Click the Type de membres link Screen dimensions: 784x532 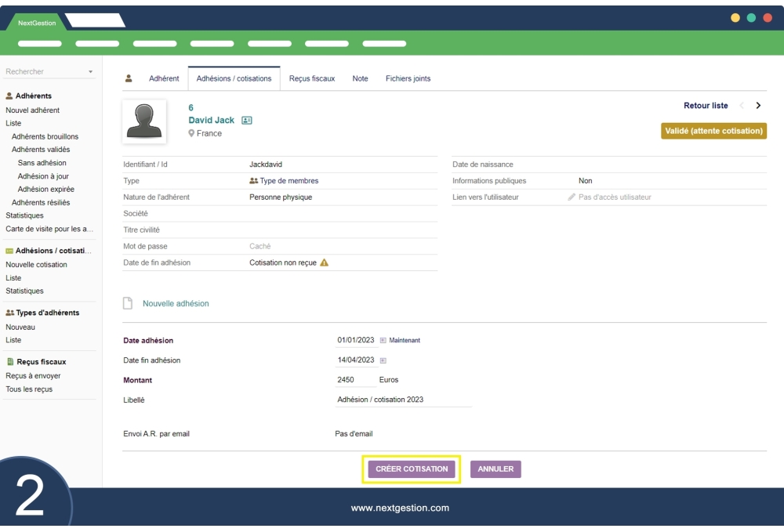pos(289,181)
